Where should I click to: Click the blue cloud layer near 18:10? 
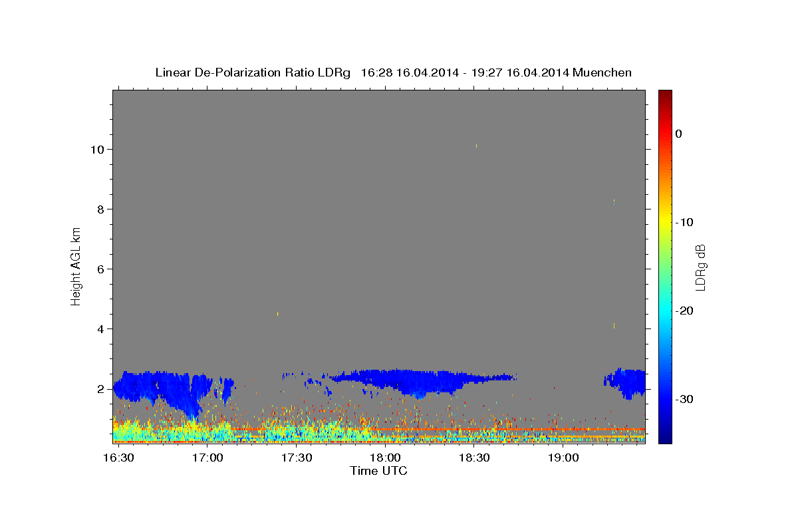419,380
